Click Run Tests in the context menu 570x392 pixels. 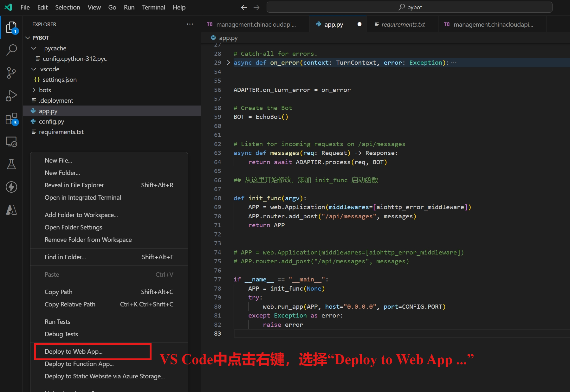point(57,321)
